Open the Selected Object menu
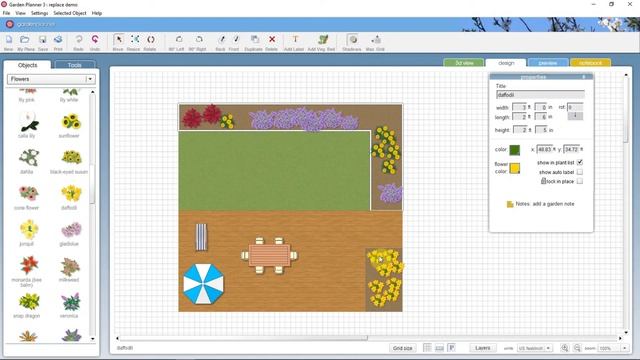This screenshot has height=360, width=640. (x=70, y=13)
